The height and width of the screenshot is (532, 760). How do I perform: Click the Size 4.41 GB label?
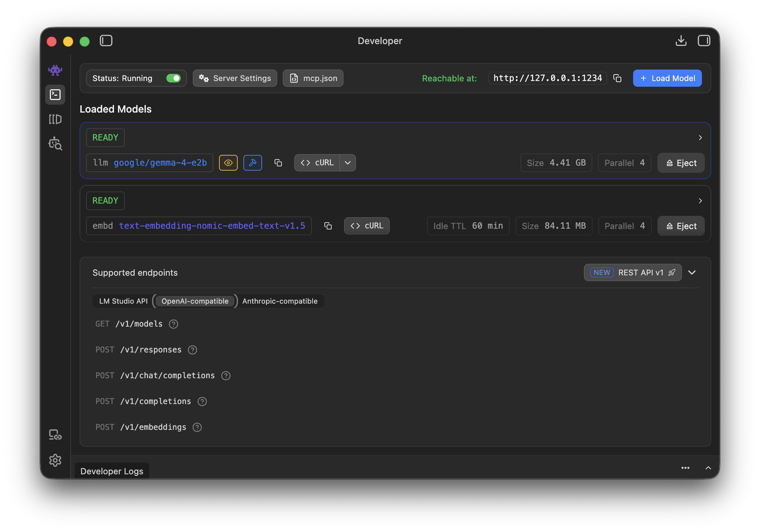pyautogui.click(x=556, y=163)
